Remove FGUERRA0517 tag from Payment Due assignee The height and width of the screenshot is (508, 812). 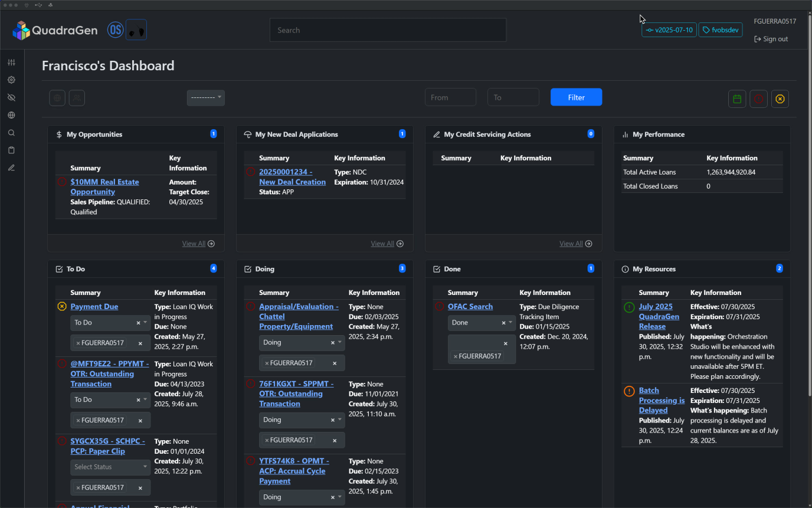click(x=78, y=343)
